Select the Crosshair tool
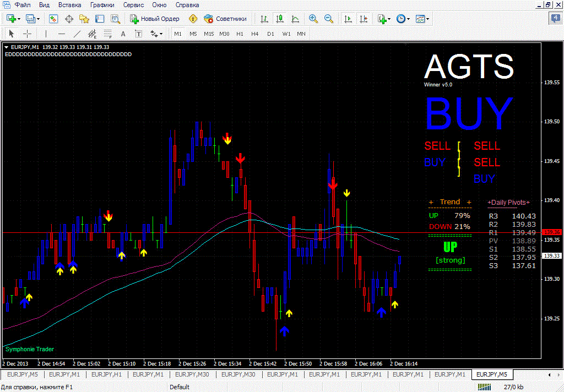Viewport: 564px width, 392px height. click(x=27, y=34)
